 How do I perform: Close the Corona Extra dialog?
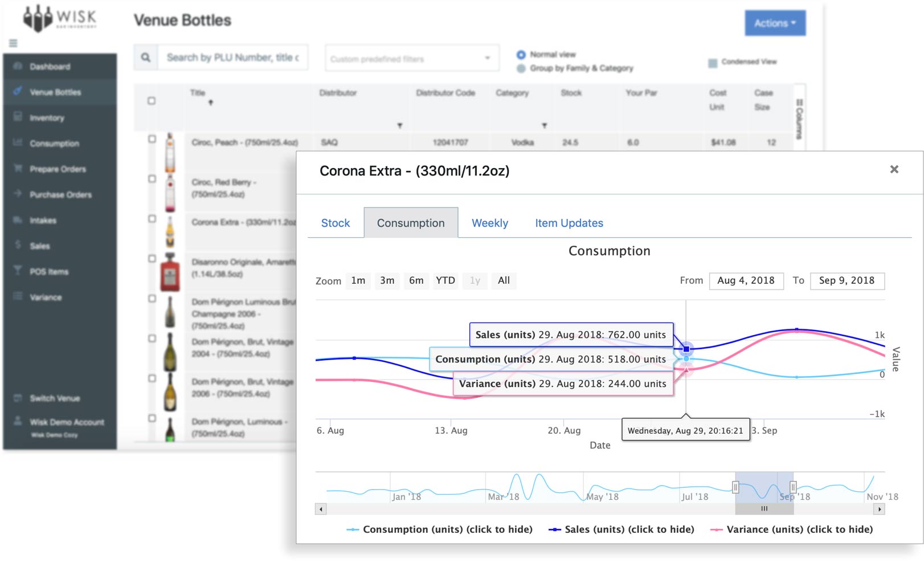tap(894, 169)
